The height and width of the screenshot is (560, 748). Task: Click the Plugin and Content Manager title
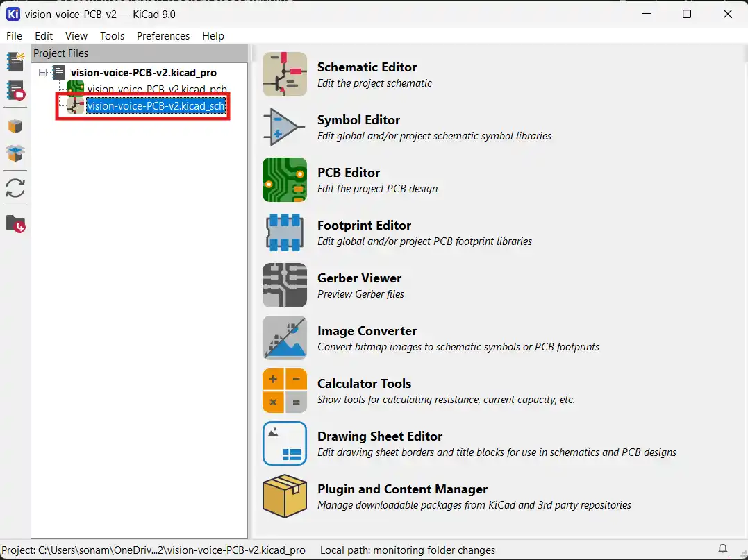click(x=402, y=489)
